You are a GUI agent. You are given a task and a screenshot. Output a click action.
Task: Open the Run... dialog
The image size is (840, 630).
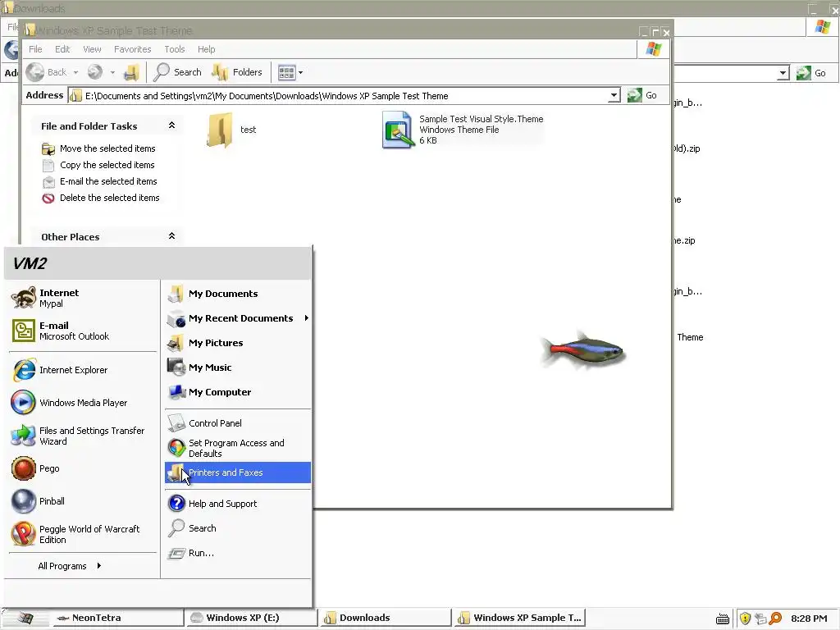[237, 553]
